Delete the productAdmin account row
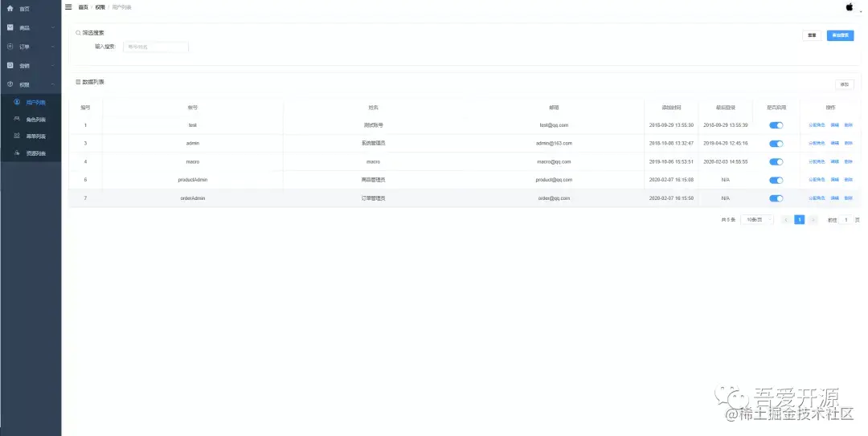Image resolution: width=868 pixels, height=436 pixels. (849, 180)
